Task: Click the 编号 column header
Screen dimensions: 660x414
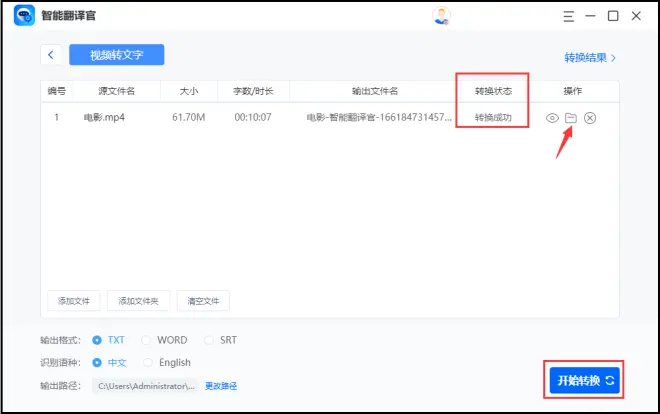Action: tap(57, 91)
